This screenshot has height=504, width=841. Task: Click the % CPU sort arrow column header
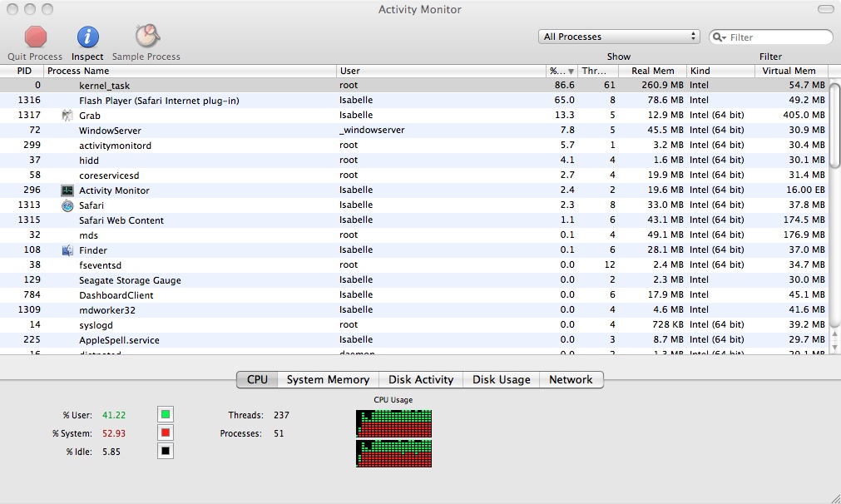(x=561, y=71)
